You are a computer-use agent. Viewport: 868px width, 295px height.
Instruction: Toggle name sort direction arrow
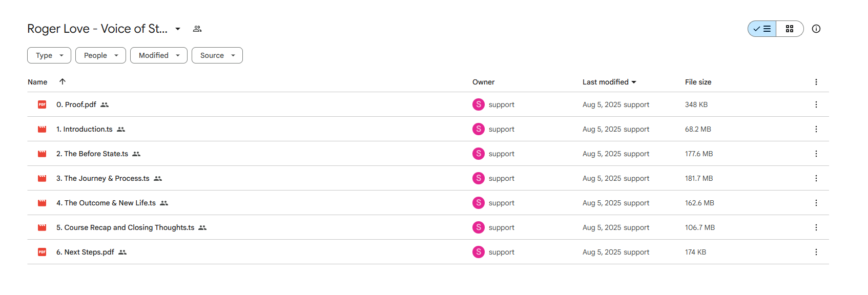pos(63,81)
